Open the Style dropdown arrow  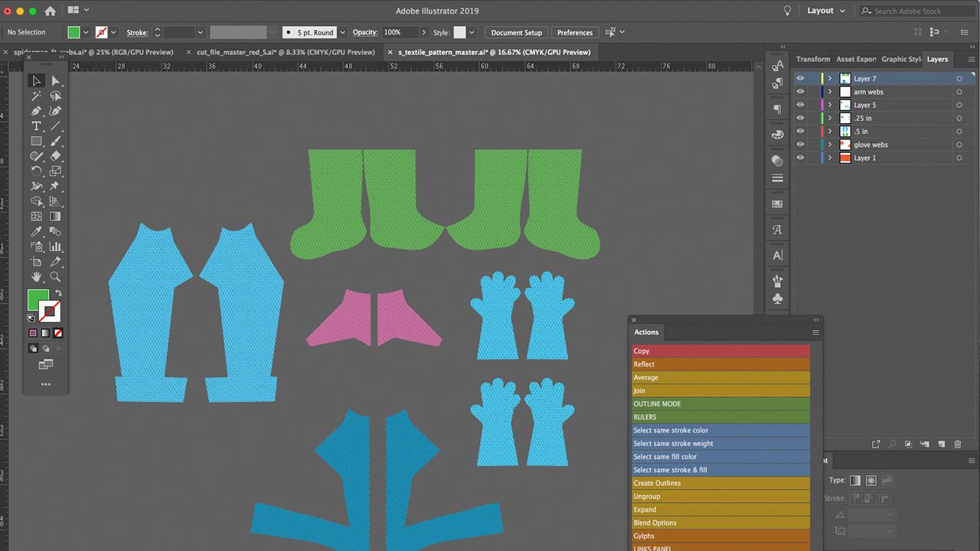[x=472, y=32]
